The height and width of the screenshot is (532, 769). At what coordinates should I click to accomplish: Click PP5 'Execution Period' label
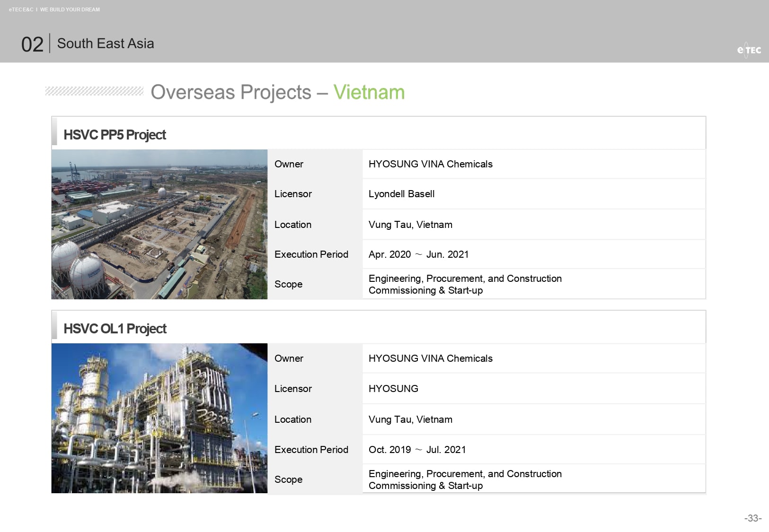point(311,254)
